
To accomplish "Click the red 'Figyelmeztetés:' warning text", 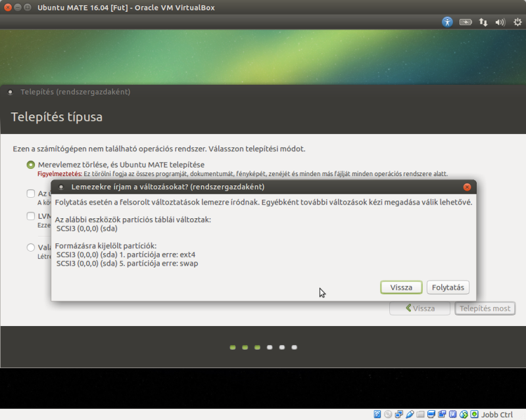I will [60, 174].
